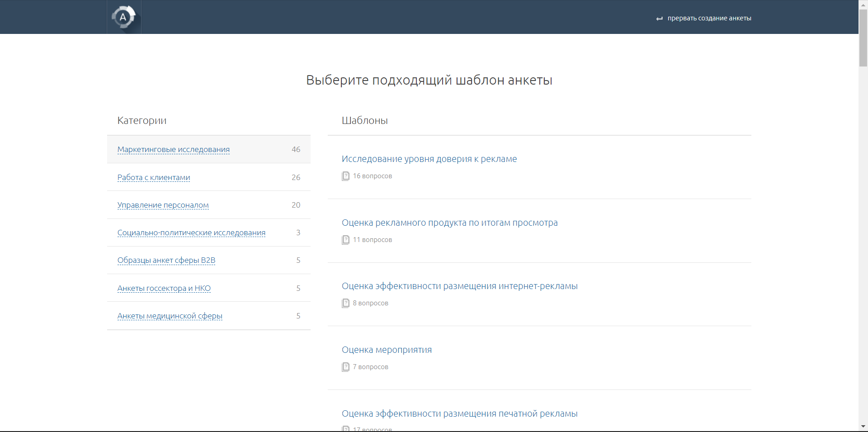Viewport: 868px width, 432px height.
Task: Open Управление персоналом category
Action: [x=163, y=205]
